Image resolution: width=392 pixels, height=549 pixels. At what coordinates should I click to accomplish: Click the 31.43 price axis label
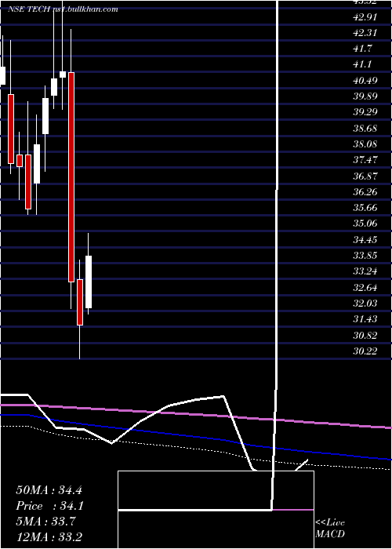[x=365, y=319]
